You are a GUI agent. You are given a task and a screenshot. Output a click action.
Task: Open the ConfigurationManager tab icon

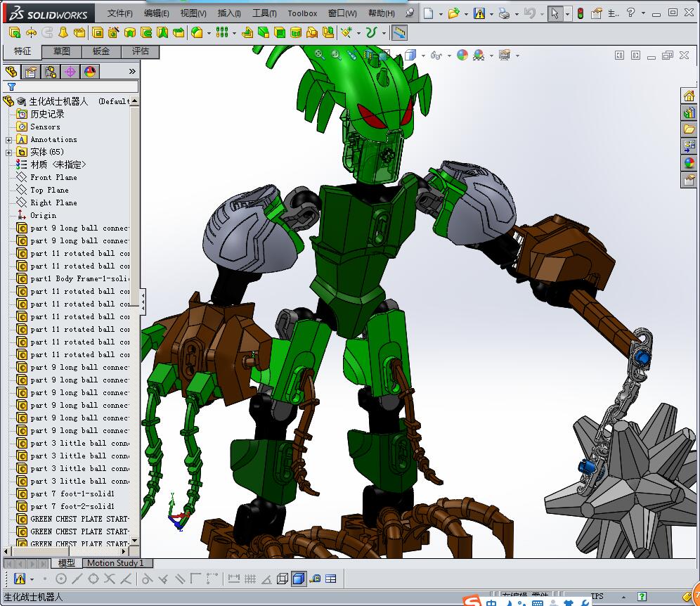click(51, 72)
